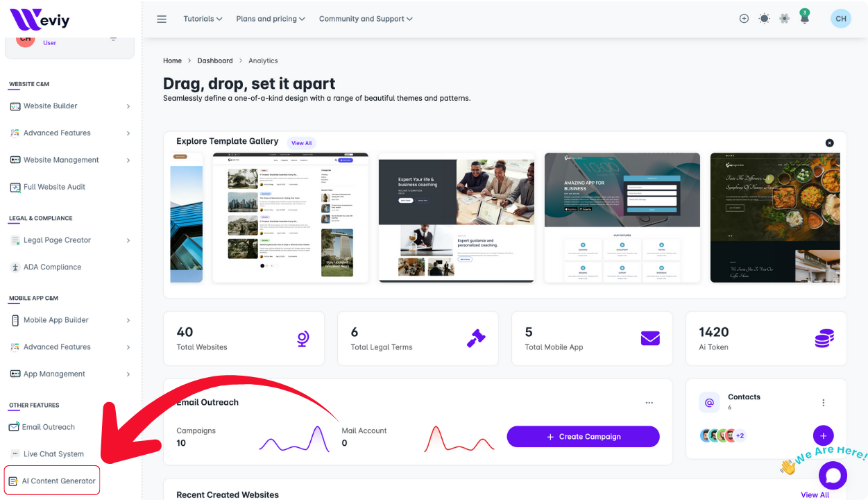Toggle light/dark theme sun icon

[764, 19]
